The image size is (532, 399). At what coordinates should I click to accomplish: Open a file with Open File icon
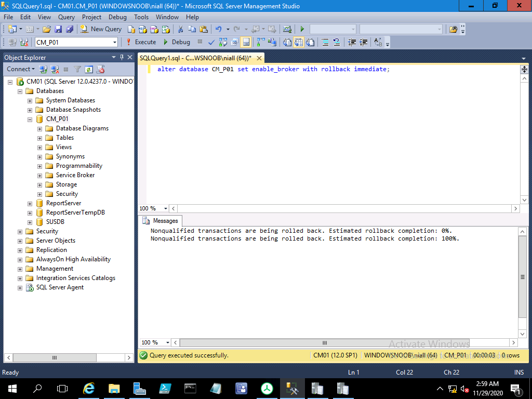tap(47, 29)
